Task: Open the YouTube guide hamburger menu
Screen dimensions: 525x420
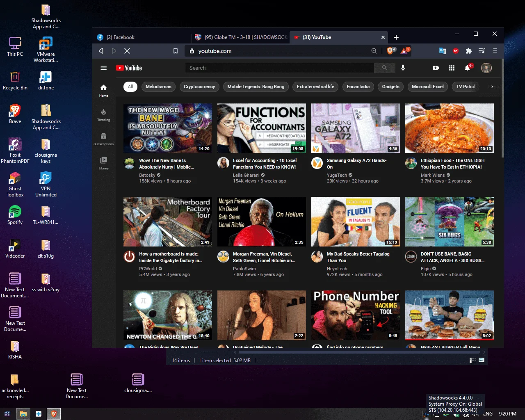Action: 104,68
